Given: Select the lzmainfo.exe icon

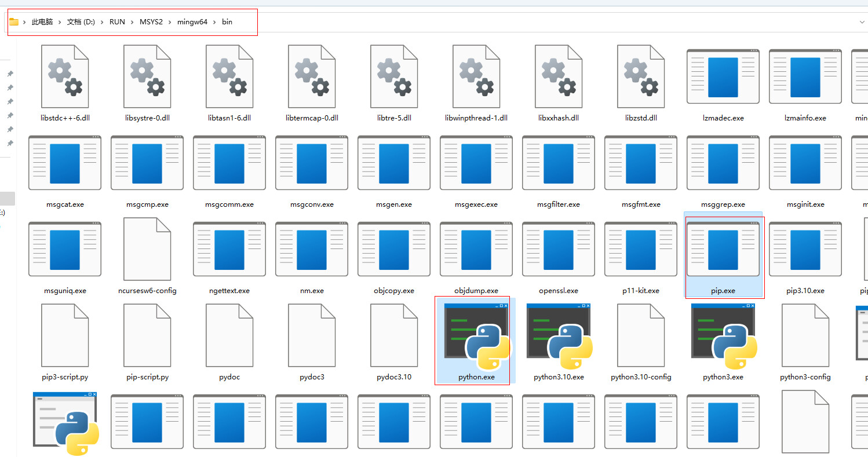Looking at the screenshot, I should (x=805, y=76).
